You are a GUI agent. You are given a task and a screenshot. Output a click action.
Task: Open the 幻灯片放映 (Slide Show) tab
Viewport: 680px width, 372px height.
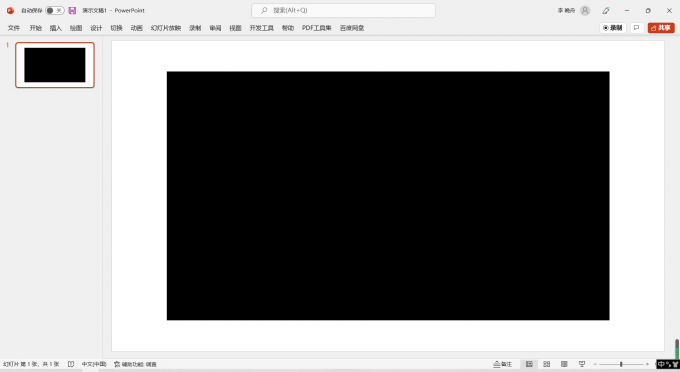coord(166,28)
